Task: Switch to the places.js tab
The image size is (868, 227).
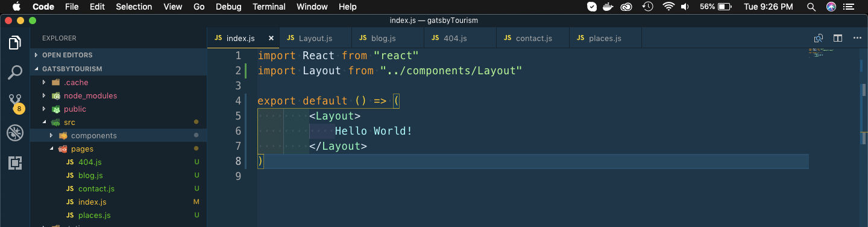Action: (605, 38)
